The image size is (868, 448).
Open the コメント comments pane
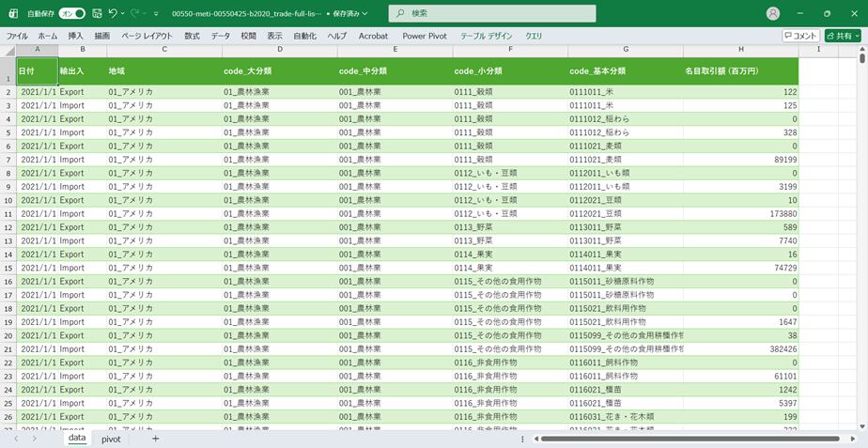(800, 36)
